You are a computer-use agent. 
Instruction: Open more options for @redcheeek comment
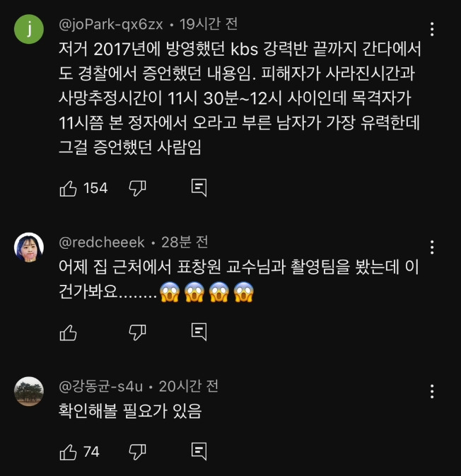432,247
